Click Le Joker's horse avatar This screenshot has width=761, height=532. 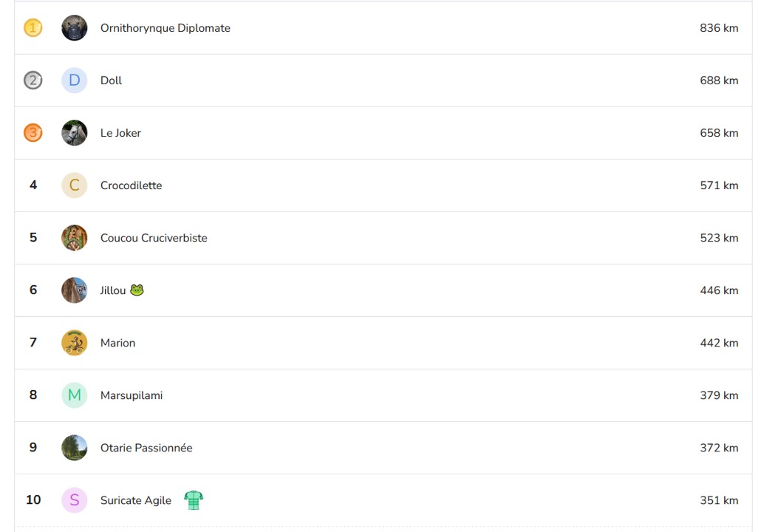click(x=74, y=133)
